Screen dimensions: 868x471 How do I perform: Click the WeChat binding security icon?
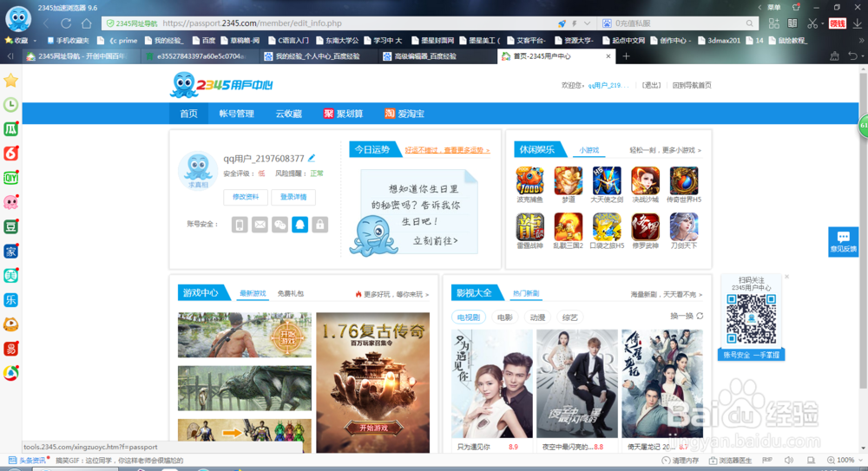pos(279,225)
